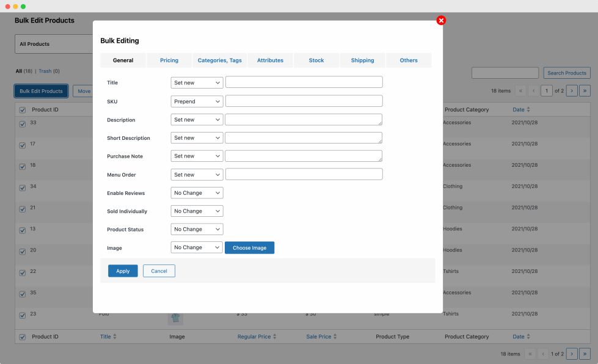Toggle checkbox for product 21

point(23,209)
